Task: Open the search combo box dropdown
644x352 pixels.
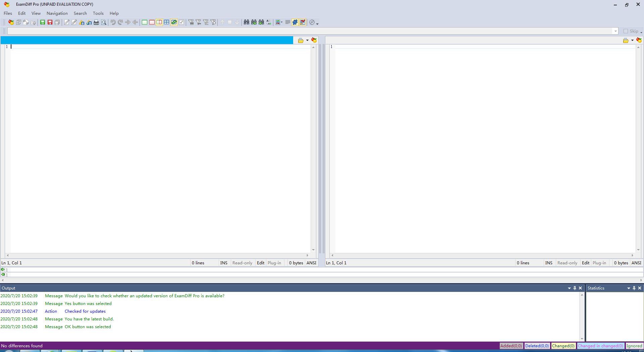Action: 615,31
